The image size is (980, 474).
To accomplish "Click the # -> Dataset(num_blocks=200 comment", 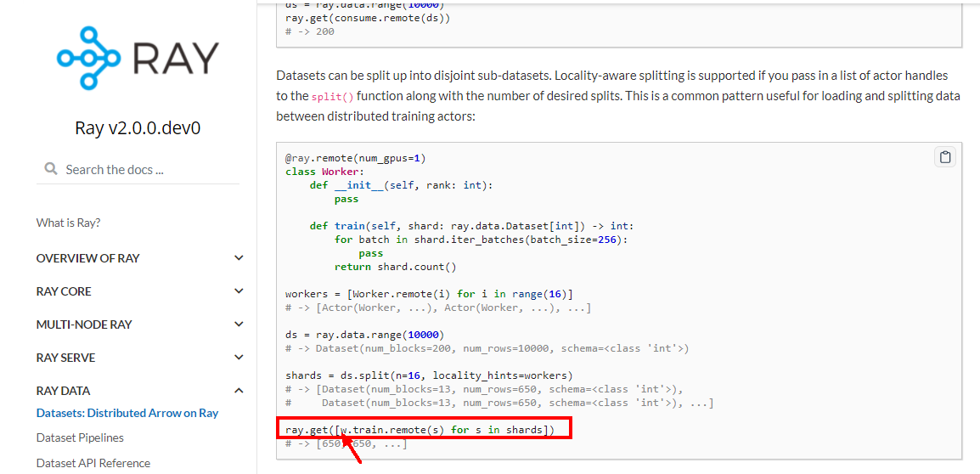I will [487, 348].
